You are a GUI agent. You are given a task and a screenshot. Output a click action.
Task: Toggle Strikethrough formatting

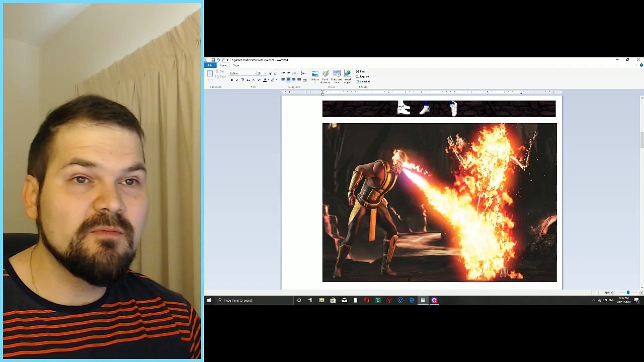tap(248, 80)
